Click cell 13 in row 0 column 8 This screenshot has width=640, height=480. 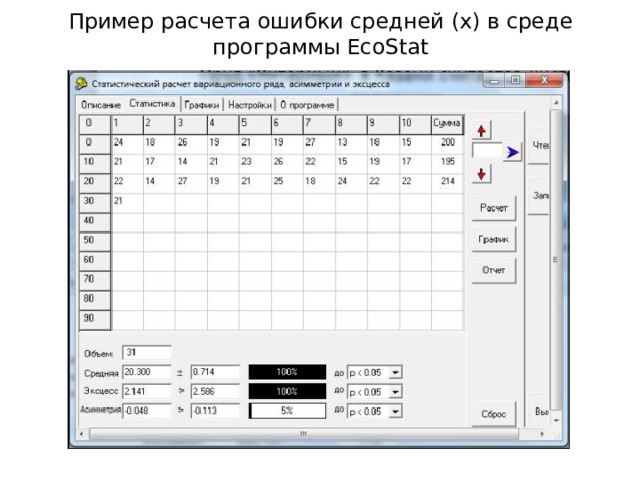click(x=351, y=142)
